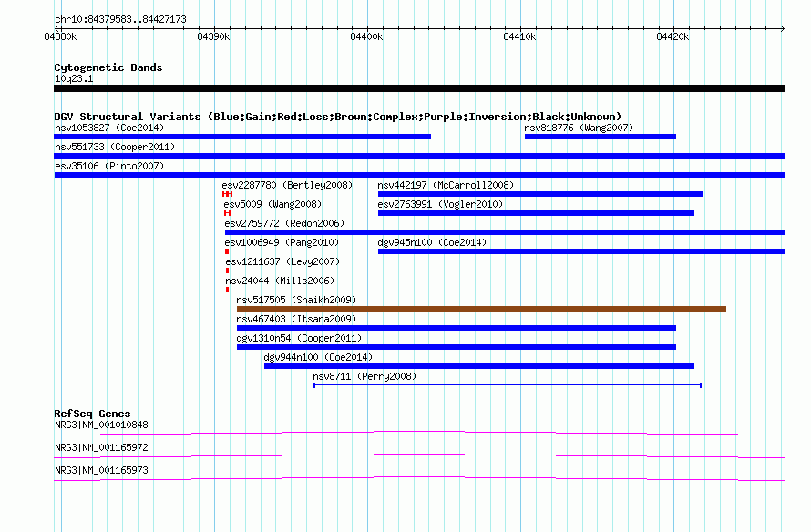Click the NRG3|NM_001165973 gene label
The height and width of the screenshot is (532, 811).
tap(101, 470)
